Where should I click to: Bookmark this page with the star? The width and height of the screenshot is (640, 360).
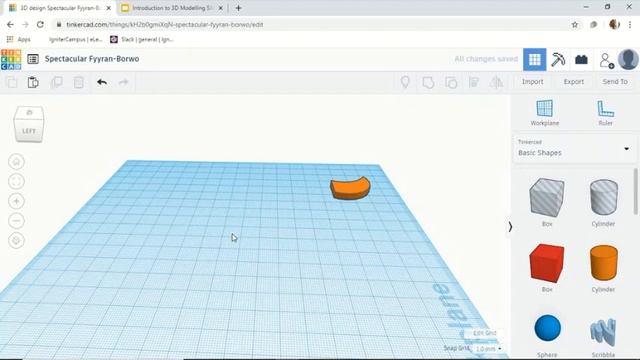575,24
